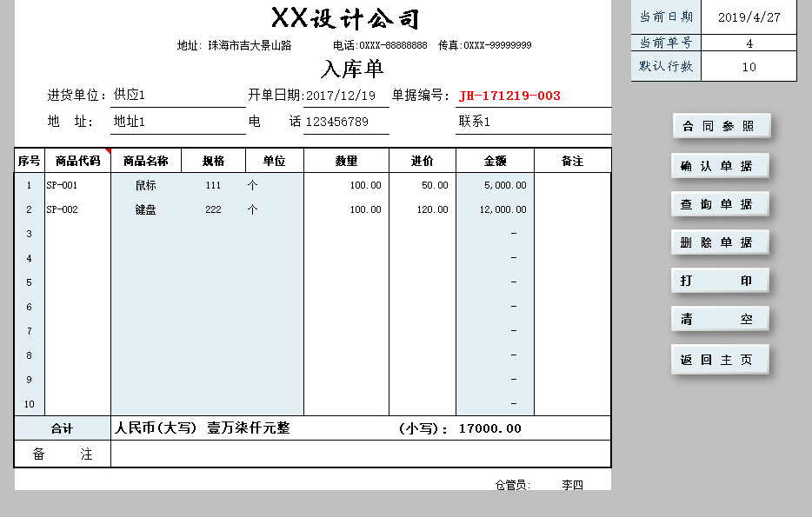
Task: Open 查询单据 to search documents
Action: tap(721, 204)
